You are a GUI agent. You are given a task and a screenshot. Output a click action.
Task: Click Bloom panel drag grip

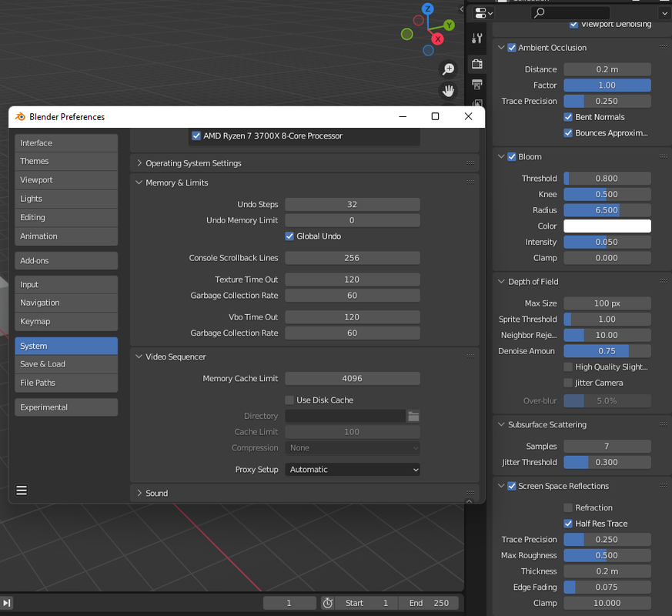click(663, 156)
